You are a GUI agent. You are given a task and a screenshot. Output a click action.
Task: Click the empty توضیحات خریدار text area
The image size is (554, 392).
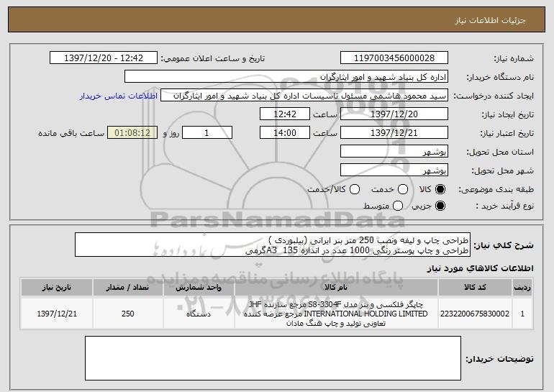[x=273, y=358]
